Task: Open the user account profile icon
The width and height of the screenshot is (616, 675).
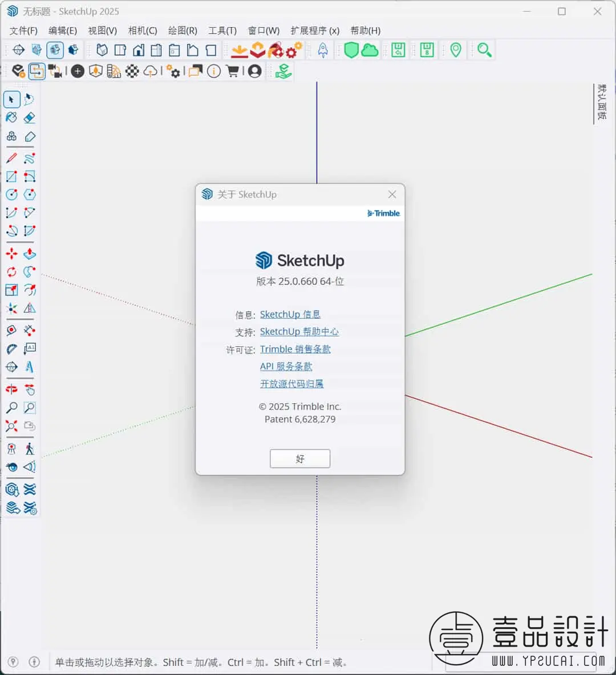Action: coord(254,71)
